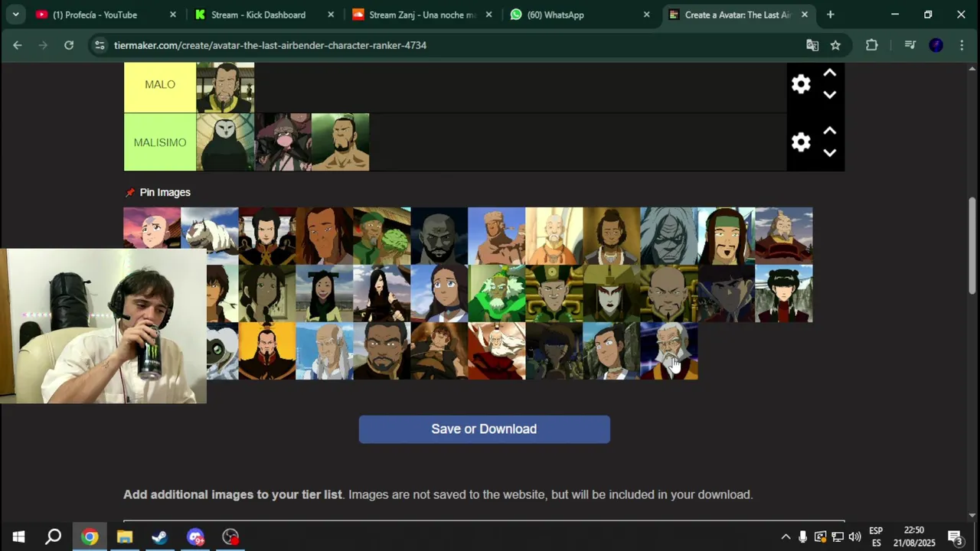The height and width of the screenshot is (551, 980).
Task: Select Fire Lord Ozai on yellow background
Action: [267, 350]
